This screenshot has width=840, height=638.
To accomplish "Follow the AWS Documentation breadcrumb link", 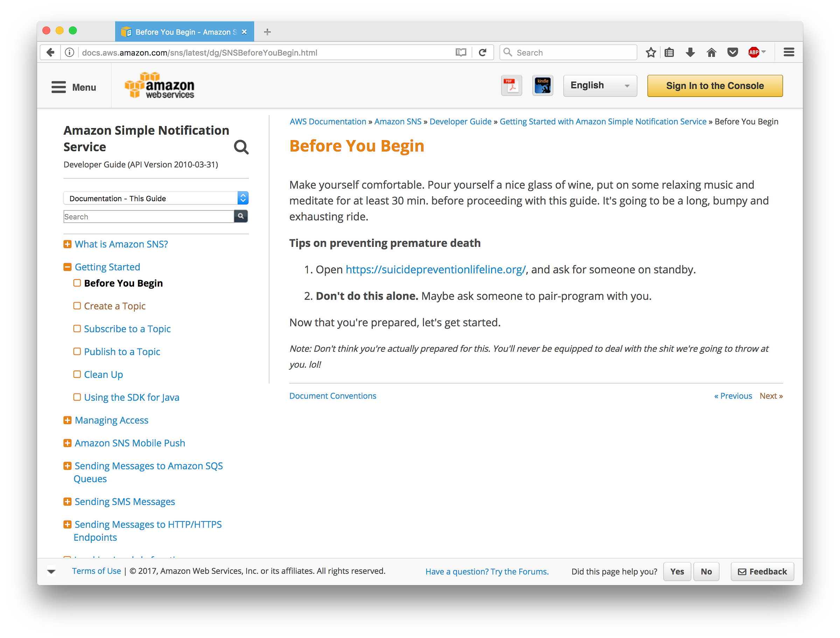I will [x=328, y=121].
